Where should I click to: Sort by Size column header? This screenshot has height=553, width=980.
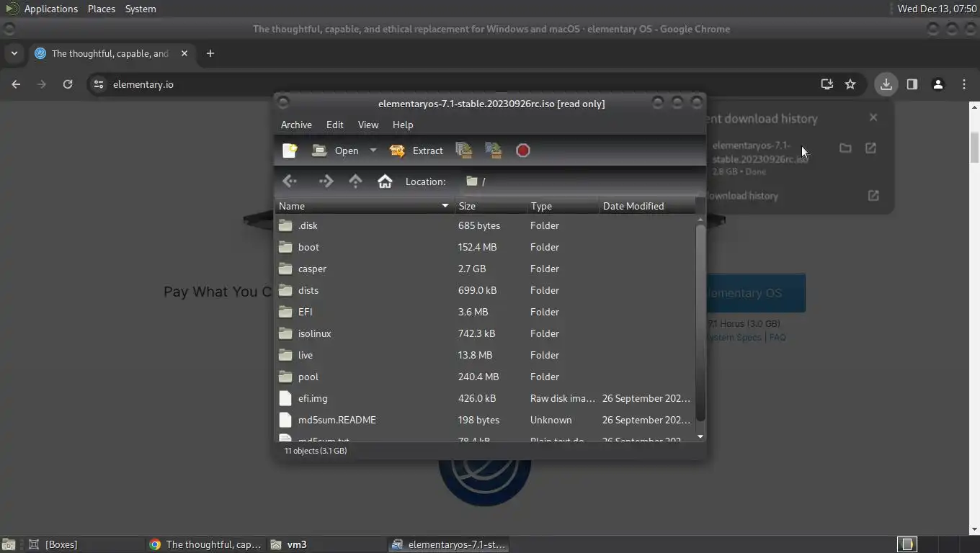pos(491,206)
